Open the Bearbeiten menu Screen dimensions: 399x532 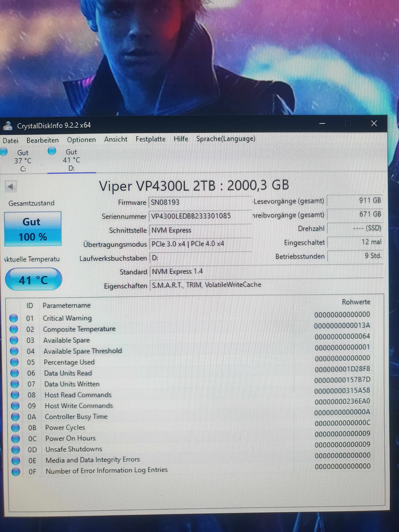(43, 140)
